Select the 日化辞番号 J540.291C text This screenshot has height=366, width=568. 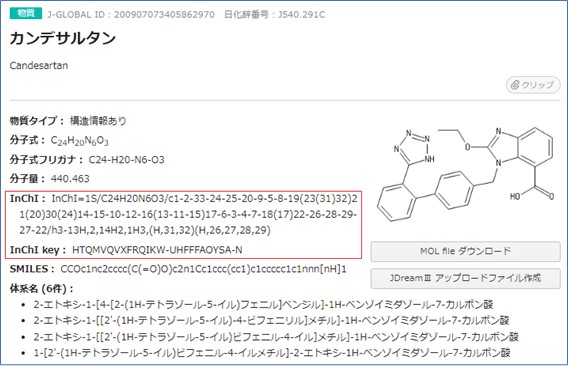275,14
